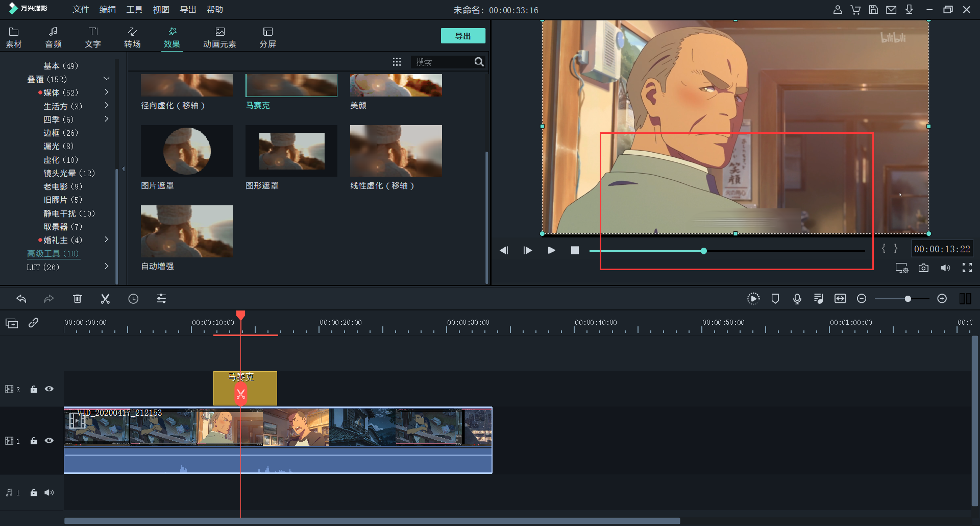The height and width of the screenshot is (526, 980).
Task: Collapse the 叠覆 (152) category
Action: [x=106, y=79]
